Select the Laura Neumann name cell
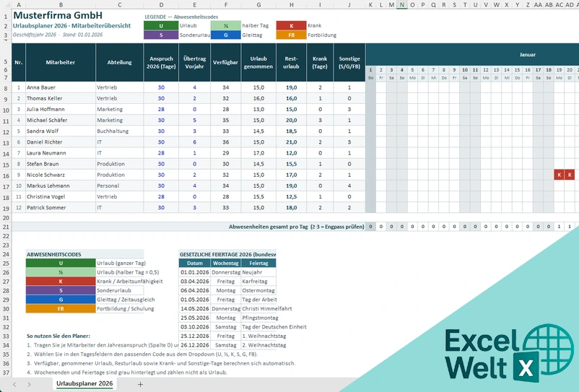The height and width of the screenshot is (392, 579). pyautogui.click(x=61, y=153)
